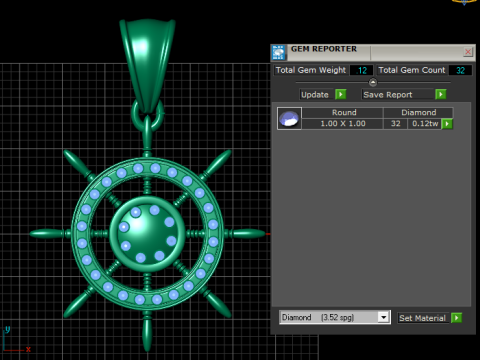
Task: Click the 'Round' gem shape cell
Action: click(x=343, y=113)
